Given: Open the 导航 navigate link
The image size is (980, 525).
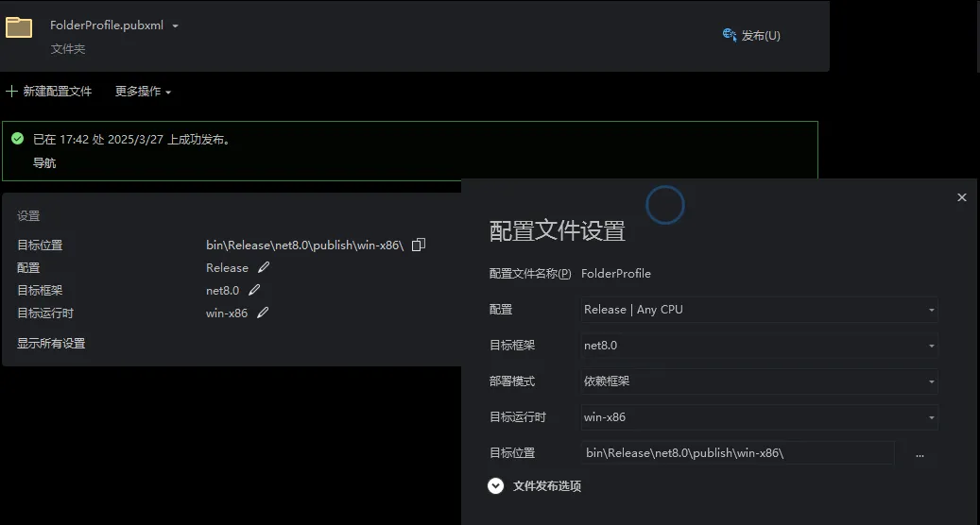Looking at the screenshot, I should point(44,163).
